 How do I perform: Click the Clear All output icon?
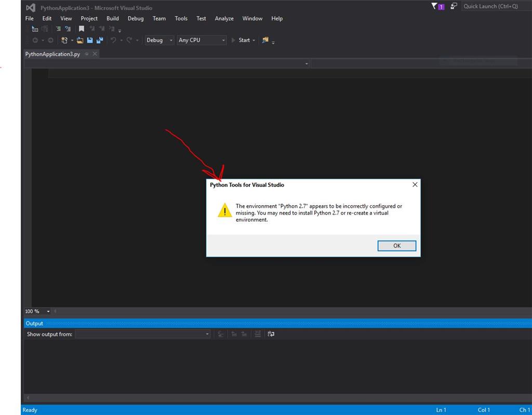[x=258, y=334]
